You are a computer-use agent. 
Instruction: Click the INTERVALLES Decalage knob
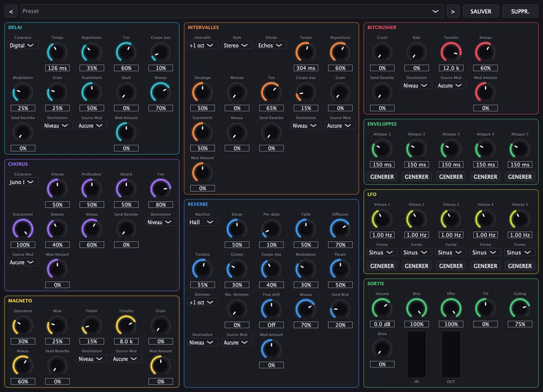pos(202,92)
